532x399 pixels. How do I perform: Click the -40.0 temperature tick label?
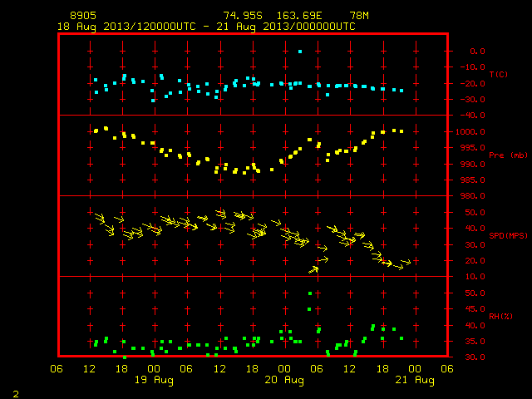point(473,116)
